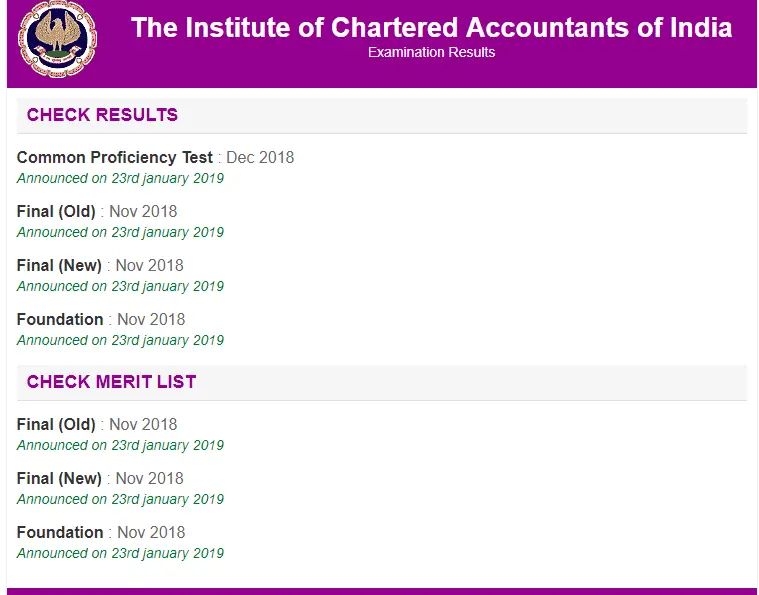Open Final (Old) merit list link
Viewport: 759px width, 595px height.
coord(97,425)
